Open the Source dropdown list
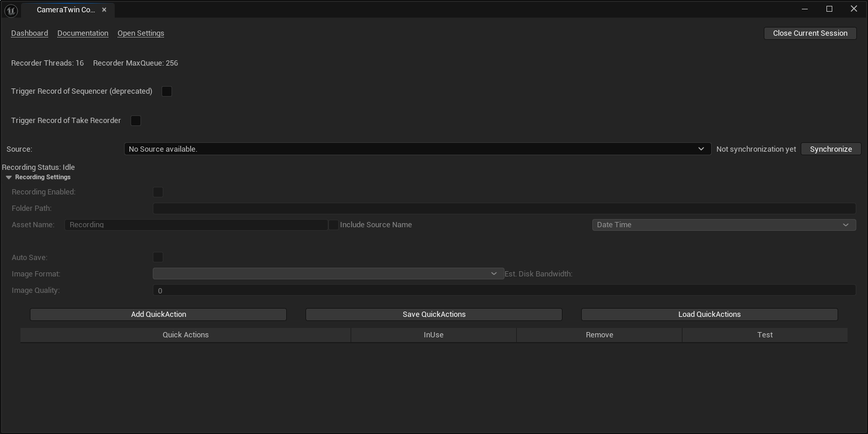This screenshot has width=868, height=434. [417, 149]
